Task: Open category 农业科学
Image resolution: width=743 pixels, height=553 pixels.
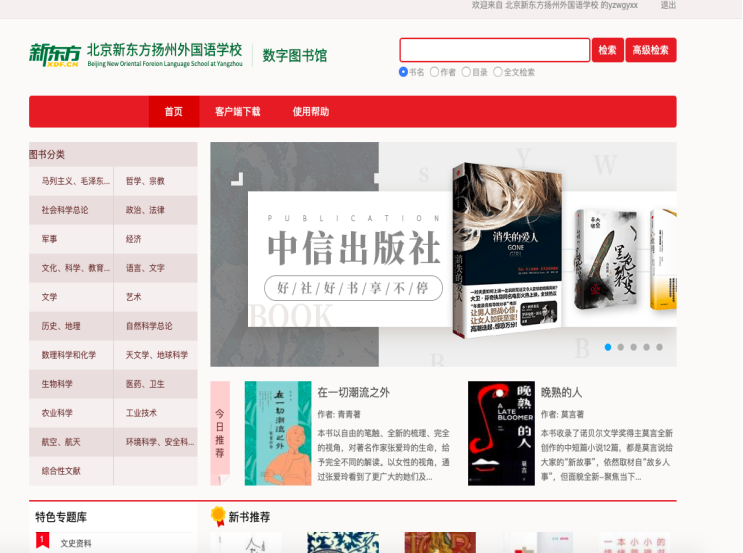Action: click(57, 413)
